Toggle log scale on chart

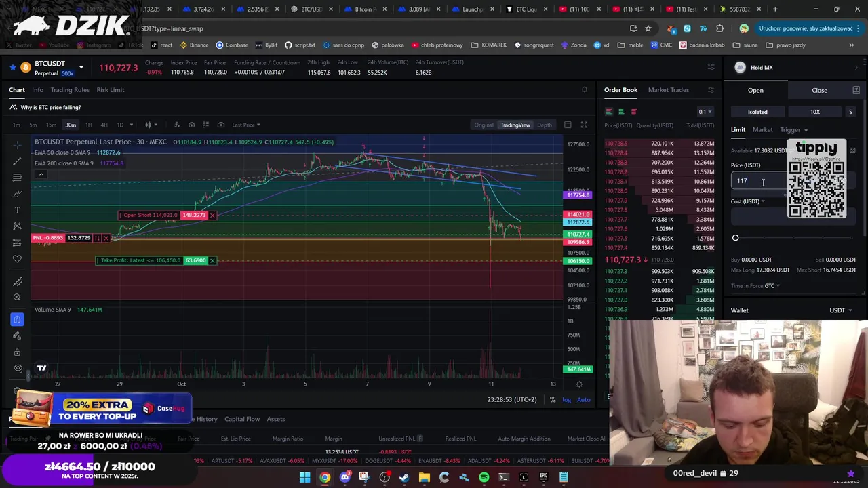(566, 399)
